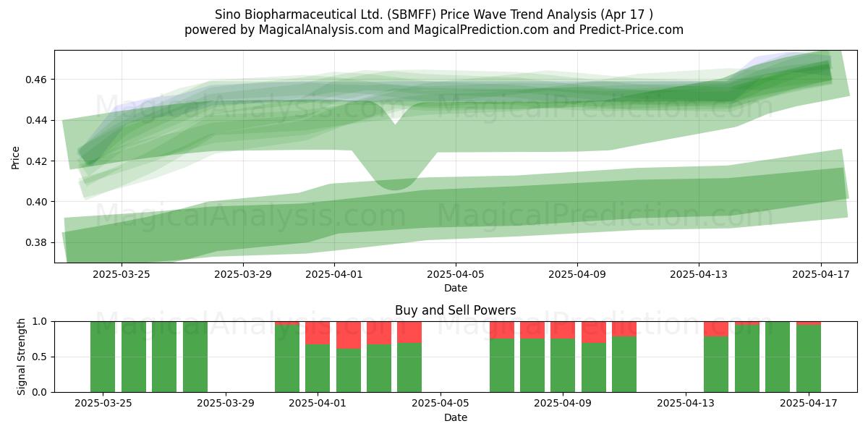Click 2025-04-17 tick under Buy and Sell Powers
The height and width of the screenshot is (434, 868).
click(x=809, y=404)
